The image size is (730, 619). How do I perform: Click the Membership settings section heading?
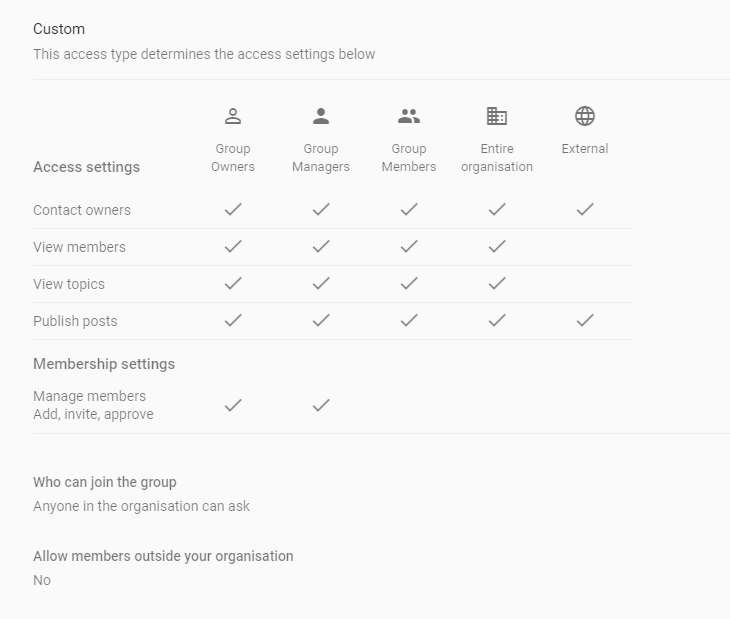104,364
